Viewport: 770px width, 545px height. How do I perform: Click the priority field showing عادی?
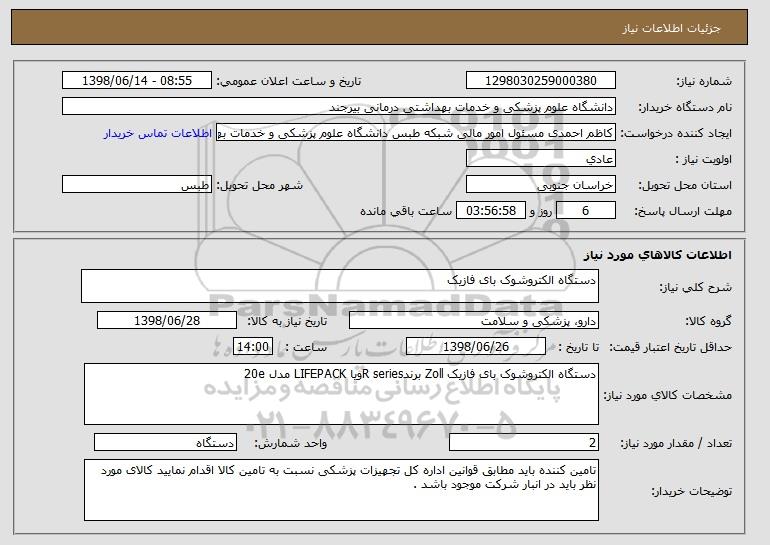pyautogui.click(x=541, y=159)
